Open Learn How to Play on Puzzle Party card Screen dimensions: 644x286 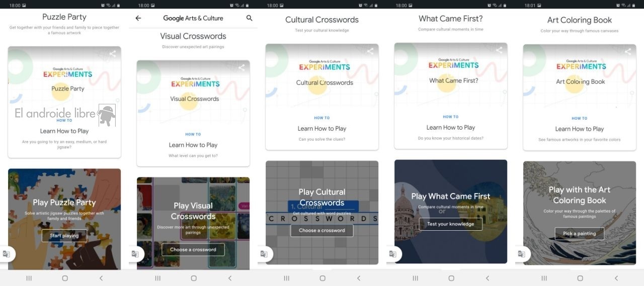pos(64,131)
